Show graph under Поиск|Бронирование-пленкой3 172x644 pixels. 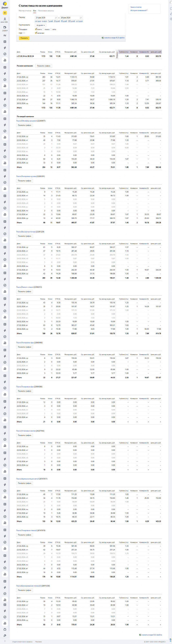[25, 590]
